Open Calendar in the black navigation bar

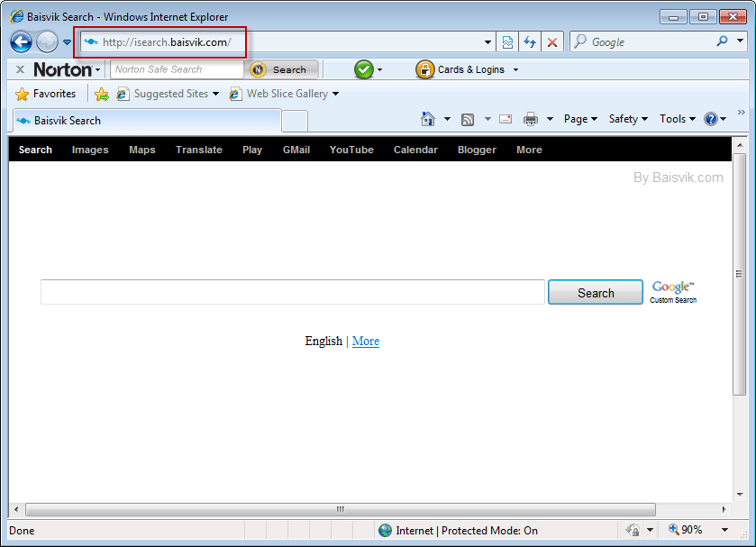coord(415,150)
